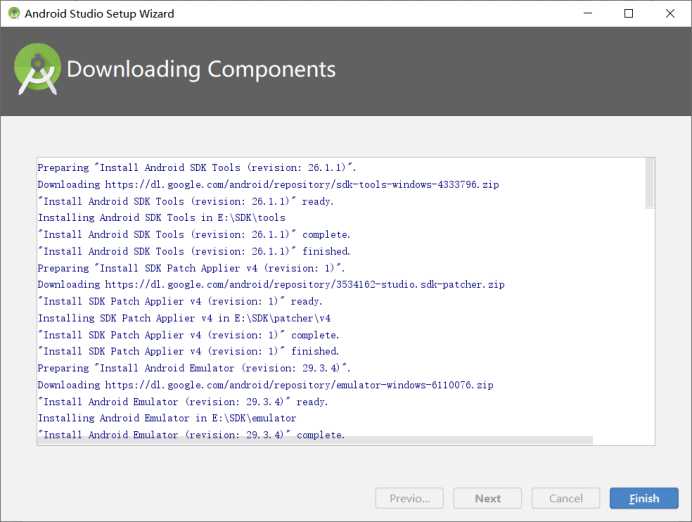
Task: Maximize the Setup Wizard window
Action: (628, 13)
